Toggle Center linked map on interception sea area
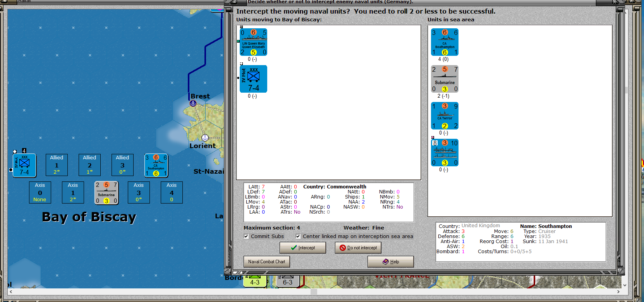 (298, 236)
